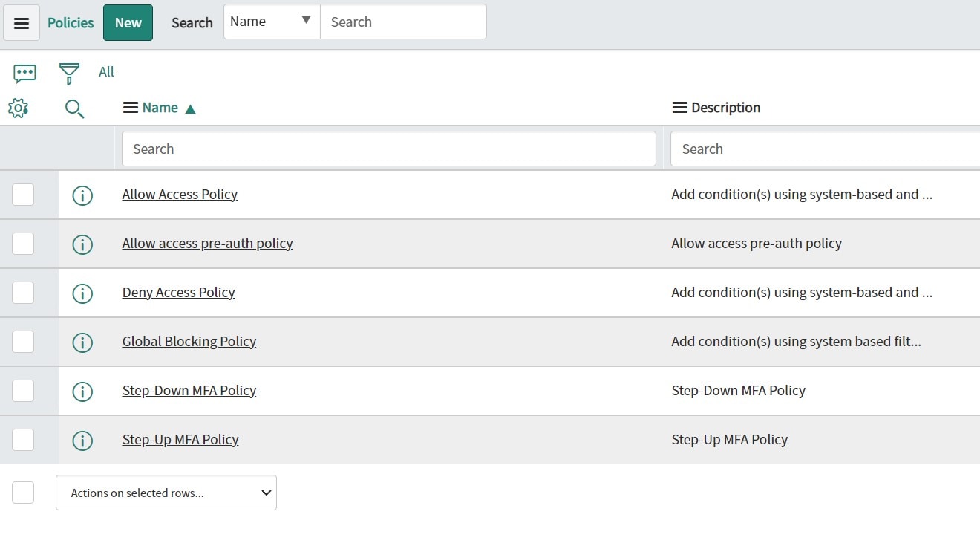
Task: Open the Step-Down MFA Policy link
Action: tap(189, 390)
